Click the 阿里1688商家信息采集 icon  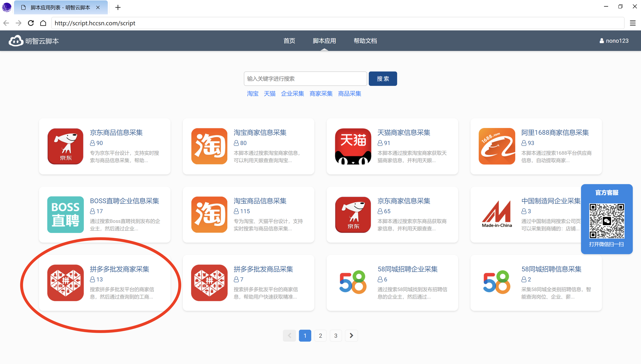click(x=497, y=146)
